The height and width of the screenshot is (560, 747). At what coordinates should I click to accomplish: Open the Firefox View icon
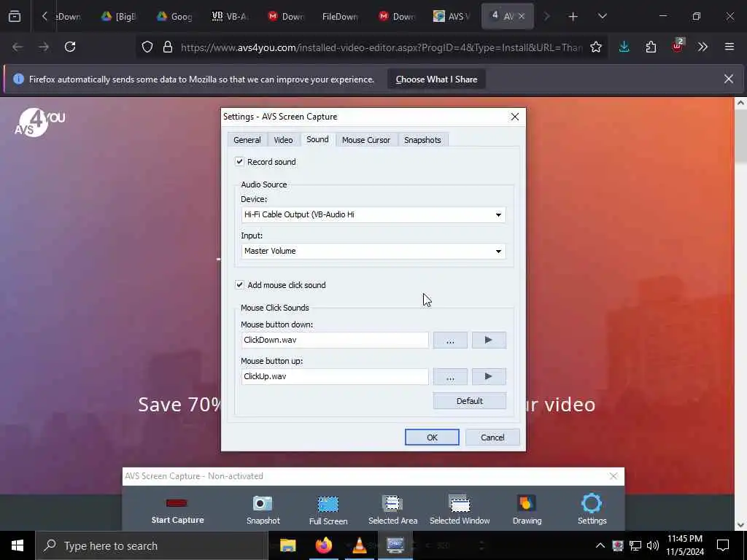click(15, 16)
